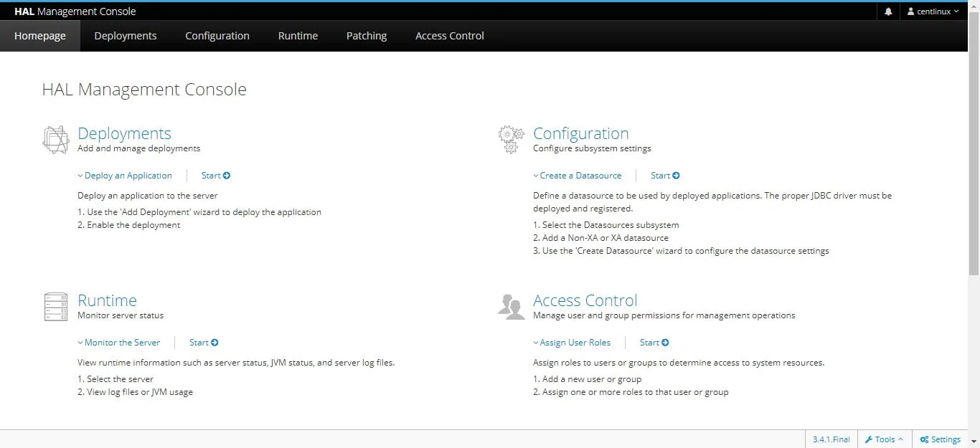Click the Deployments section icon
This screenshot has height=448, width=980.
[x=56, y=140]
